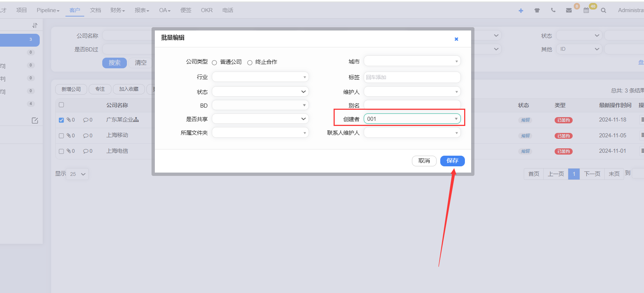The width and height of the screenshot is (644, 293).
Task: Click the 别名 input field
Action: [x=412, y=105]
